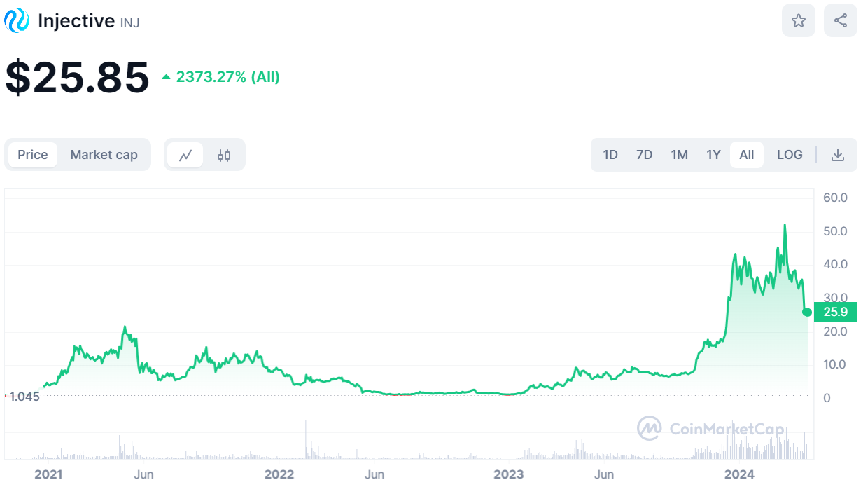Click the Injective logo
The height and width of the screenshot is (494, 868).
tap(15, 20)
